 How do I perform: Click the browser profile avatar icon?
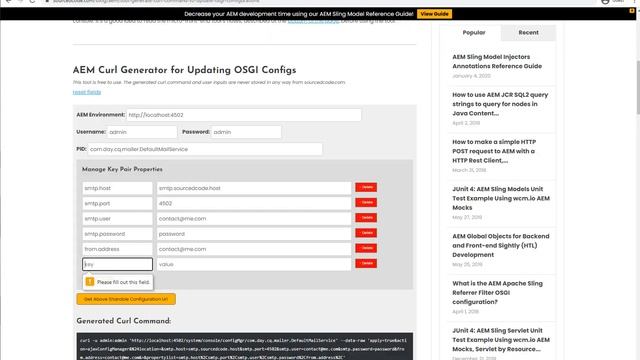tap(605, 2)
